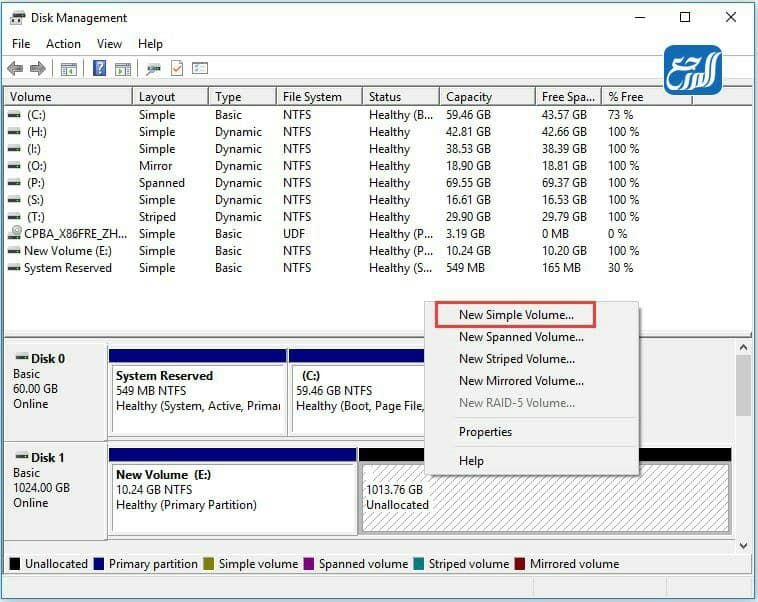The image size is (758, 602).
Task: Click the disk pane scrollbar down arrow
Action: click(743, 546)
